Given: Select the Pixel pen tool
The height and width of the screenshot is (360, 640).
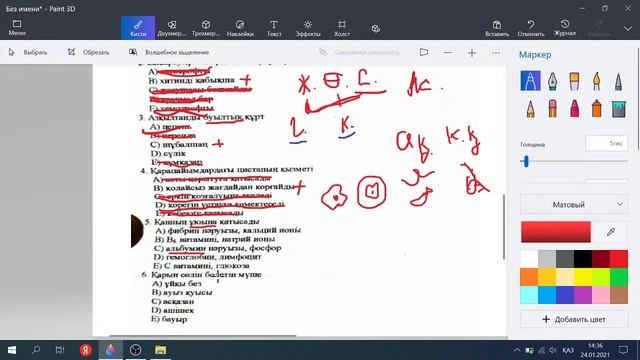Looking at the screenshot, I should pos(618,81).
